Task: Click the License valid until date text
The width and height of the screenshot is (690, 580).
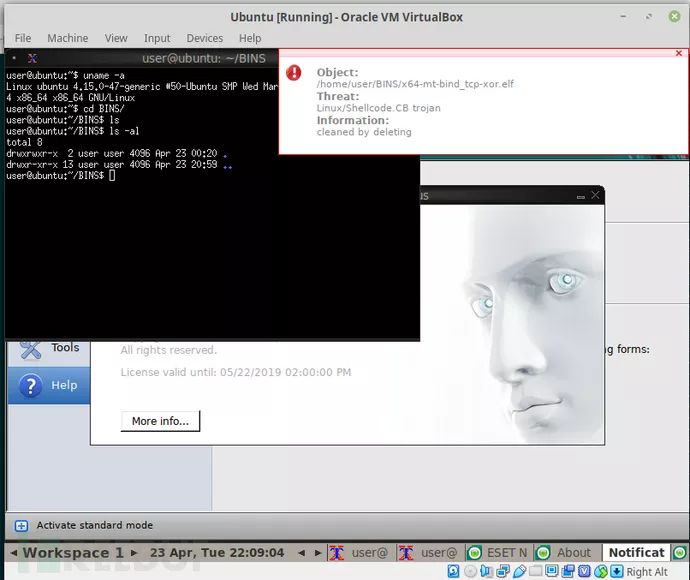Action: (236, 372)
